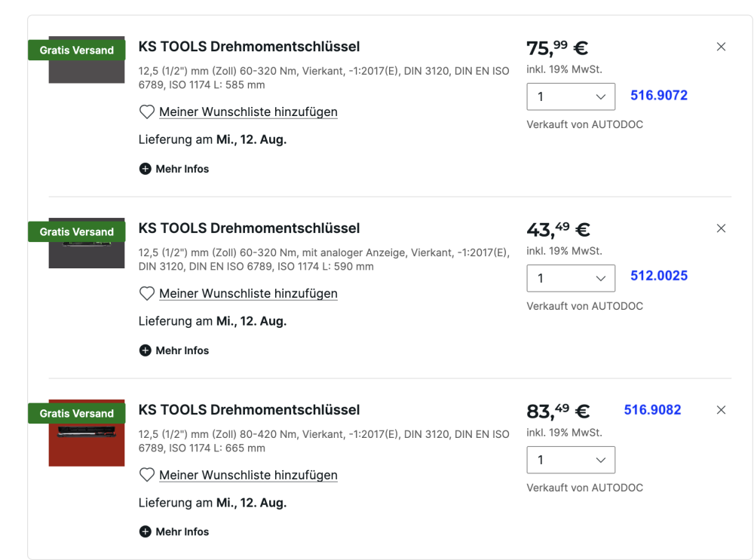
Task: Click plus icon of 80-420 Nm item's Mehr Infos
Action: click(x=146, y=531)
